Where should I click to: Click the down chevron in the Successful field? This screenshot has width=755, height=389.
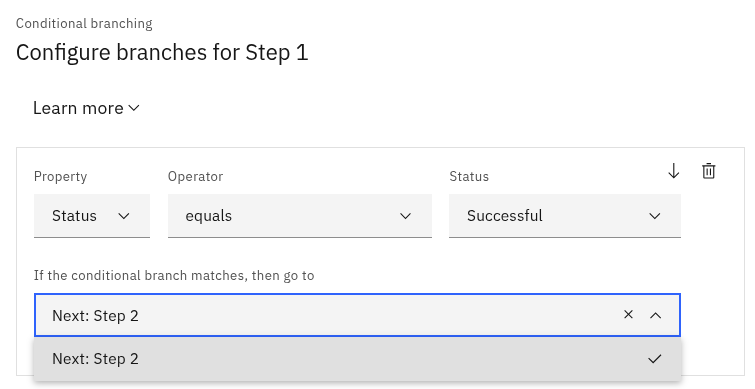point(654,216)
